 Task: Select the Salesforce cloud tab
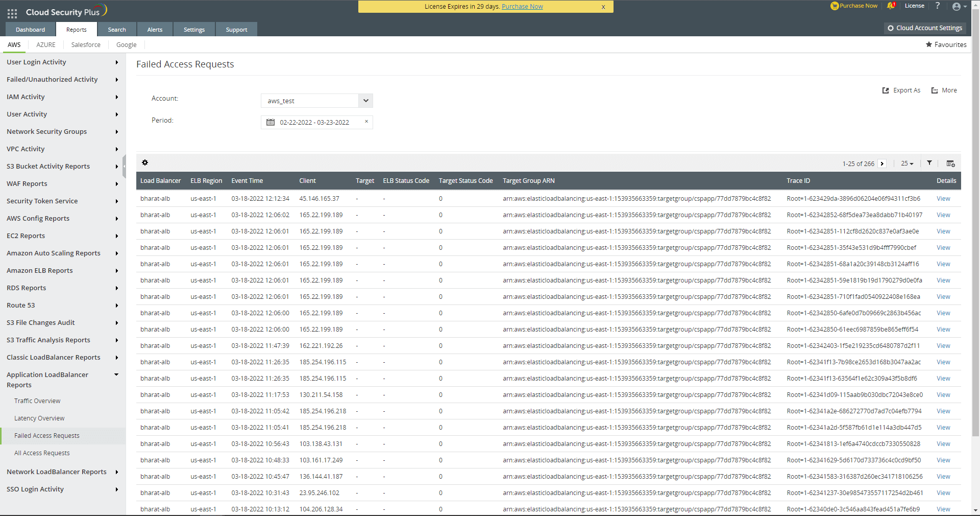click(x=86, y=45)
